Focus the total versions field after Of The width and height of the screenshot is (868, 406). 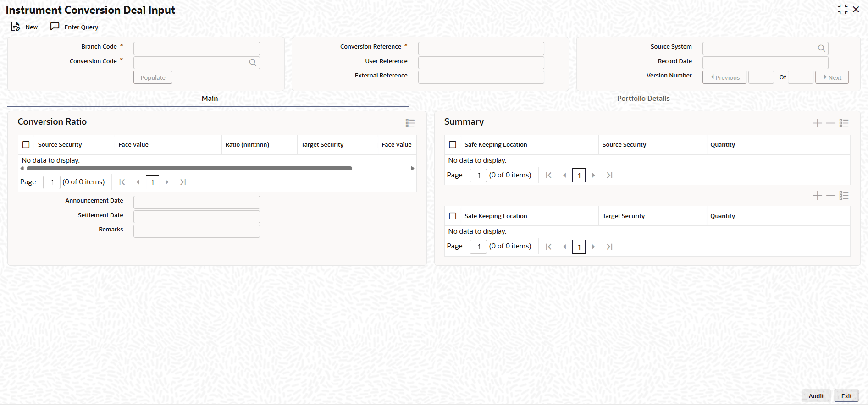801,77
